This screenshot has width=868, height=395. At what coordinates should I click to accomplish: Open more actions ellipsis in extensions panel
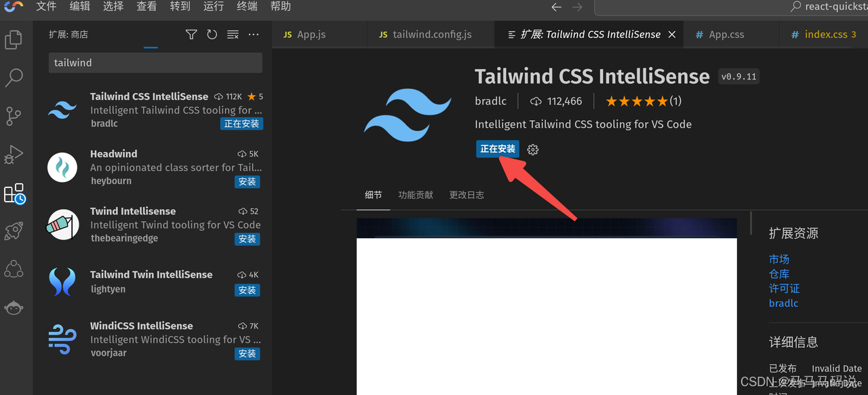(254, 35)
